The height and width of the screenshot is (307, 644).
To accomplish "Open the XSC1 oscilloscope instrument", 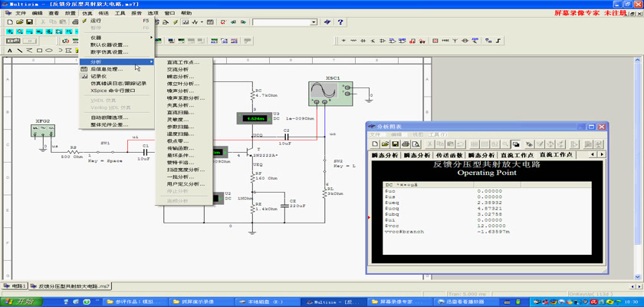I will (x=330, y=94).
